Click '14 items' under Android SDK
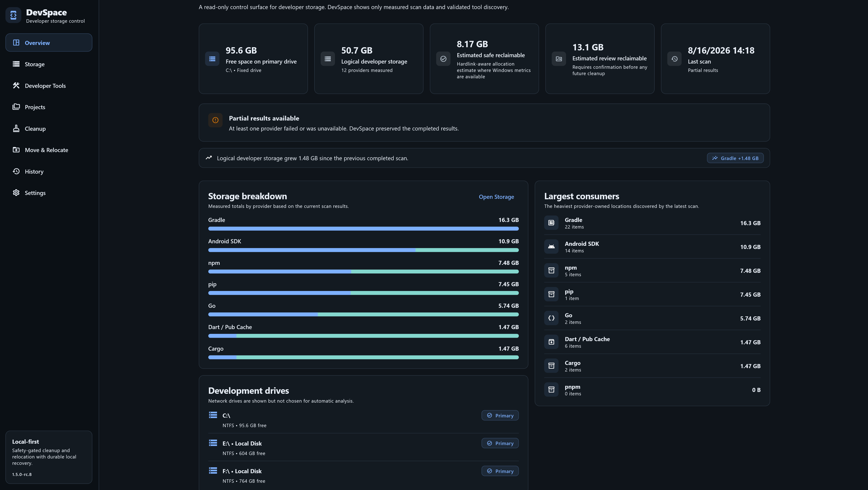 pyautogui.click(x=574, y=251)
